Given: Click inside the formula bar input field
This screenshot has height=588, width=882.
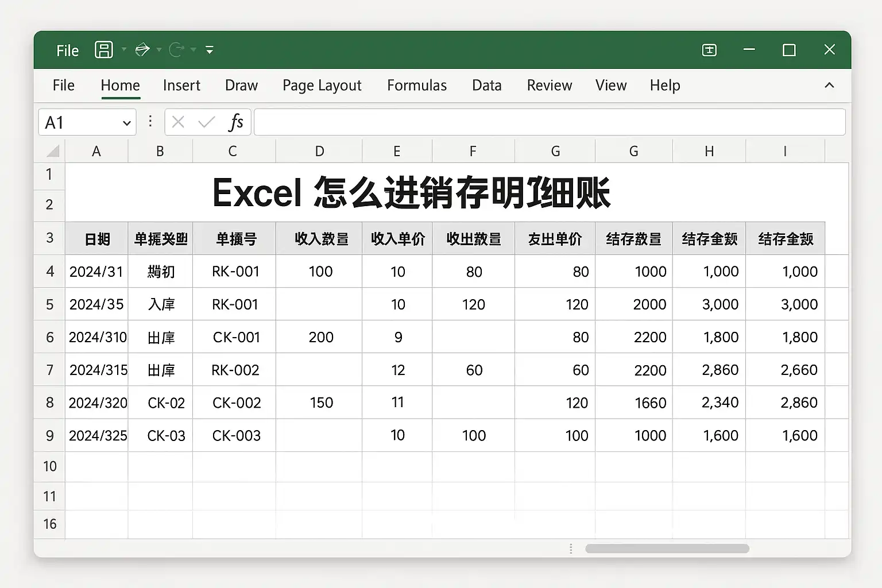Looking at the screenshot, I should 550,122.
